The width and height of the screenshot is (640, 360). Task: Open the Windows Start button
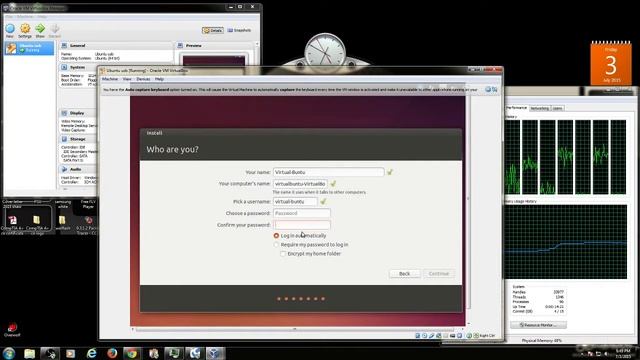point(9,353)
